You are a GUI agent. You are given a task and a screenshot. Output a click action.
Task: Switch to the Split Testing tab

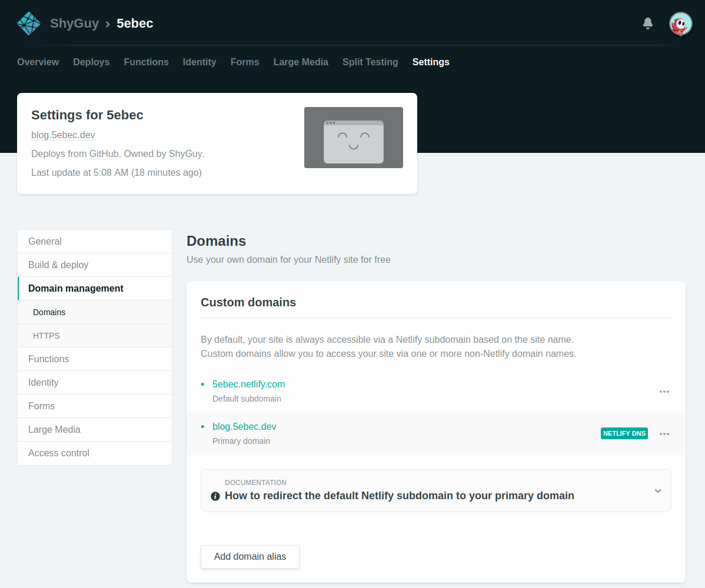[370, 62]
